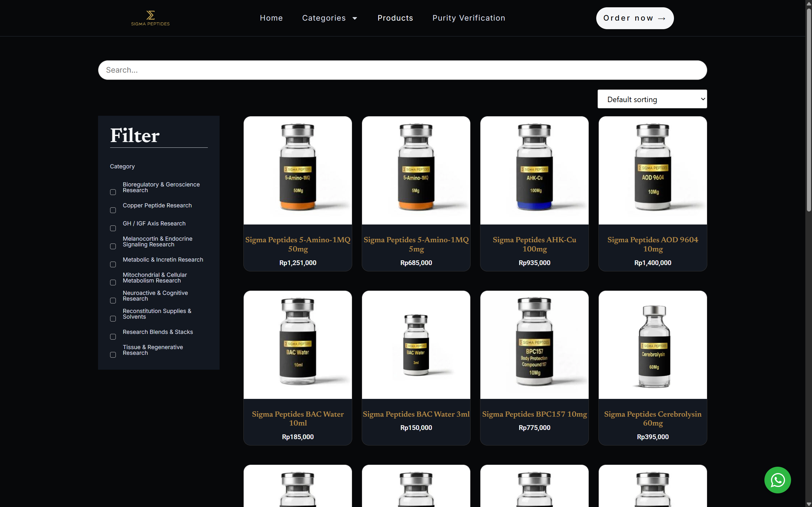
Task: Open Sigma Peptides 5-Amino-1MQ 50mg title link
Action: click(x=298, y=244)
